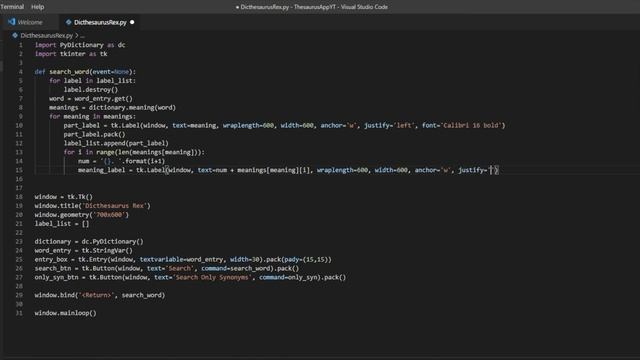Click 'search_btn = tk.Button' line
Image resolution: width=640 pixels, height=360 pixels.
(x=167, y=269)
